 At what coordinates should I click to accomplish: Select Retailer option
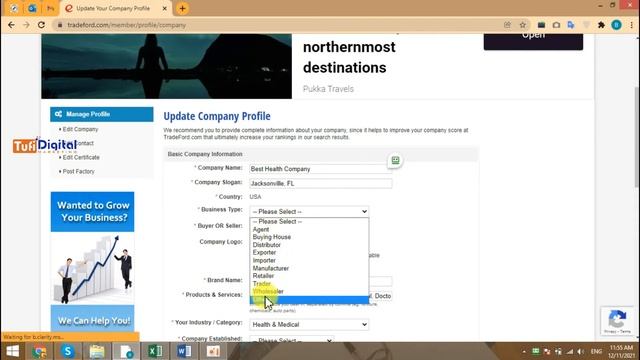click(x=309, y=276)
